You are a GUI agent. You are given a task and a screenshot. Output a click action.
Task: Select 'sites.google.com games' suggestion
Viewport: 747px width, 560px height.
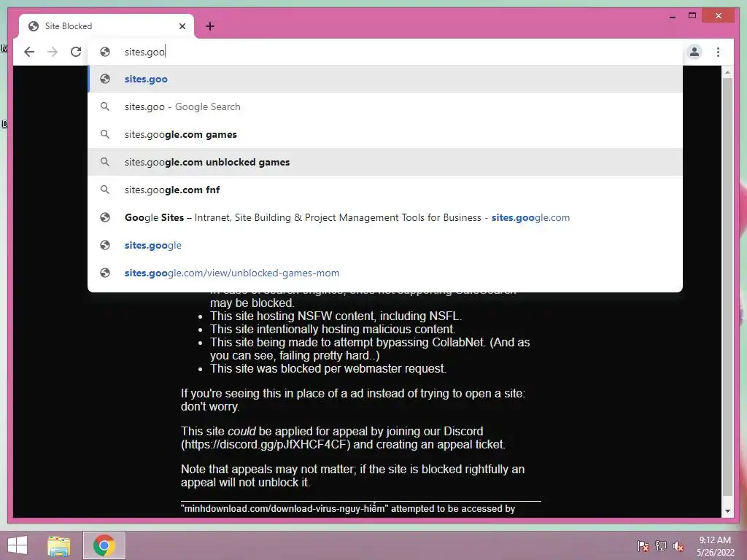pos(385,134)
